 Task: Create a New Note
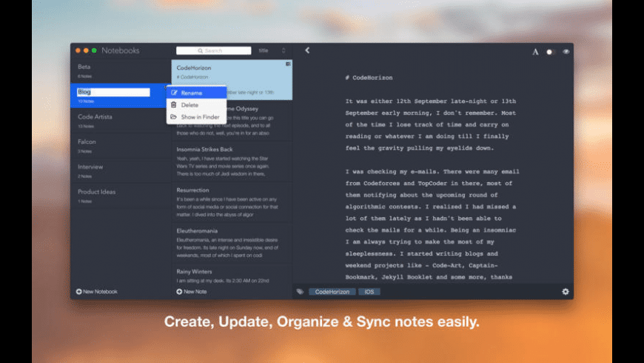[x=192, y=291]
